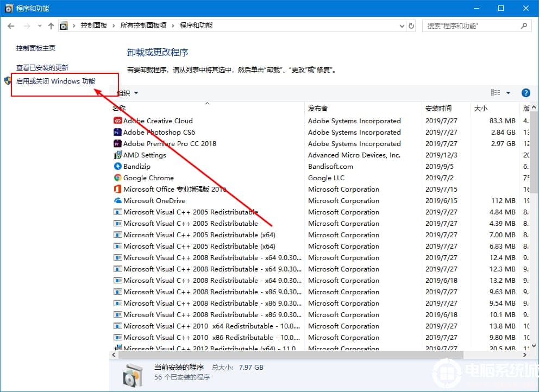Click publisher Google LLC

coord(326,178)
